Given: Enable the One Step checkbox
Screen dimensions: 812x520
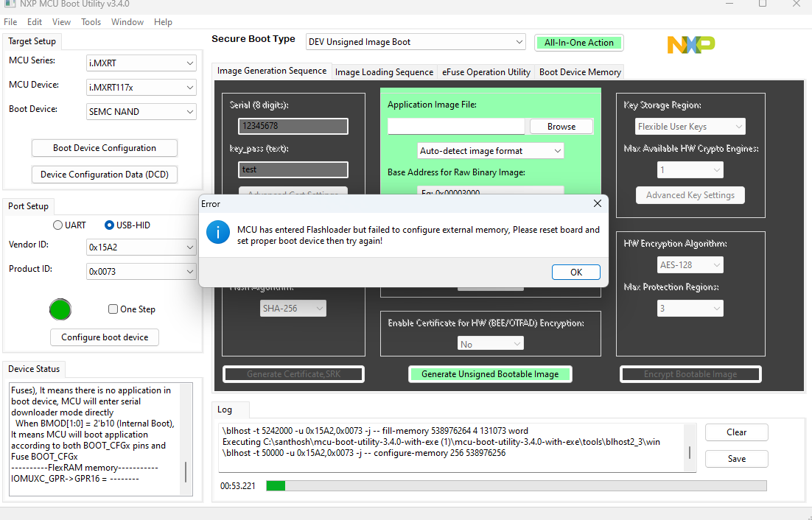Looking at the screenshot, I should 113,309.
